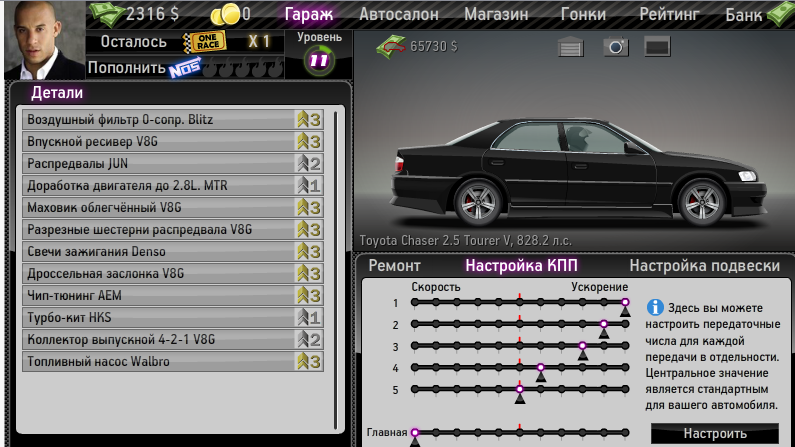Click the car value 65730 $
795x447 pixels.
point(433,47)
